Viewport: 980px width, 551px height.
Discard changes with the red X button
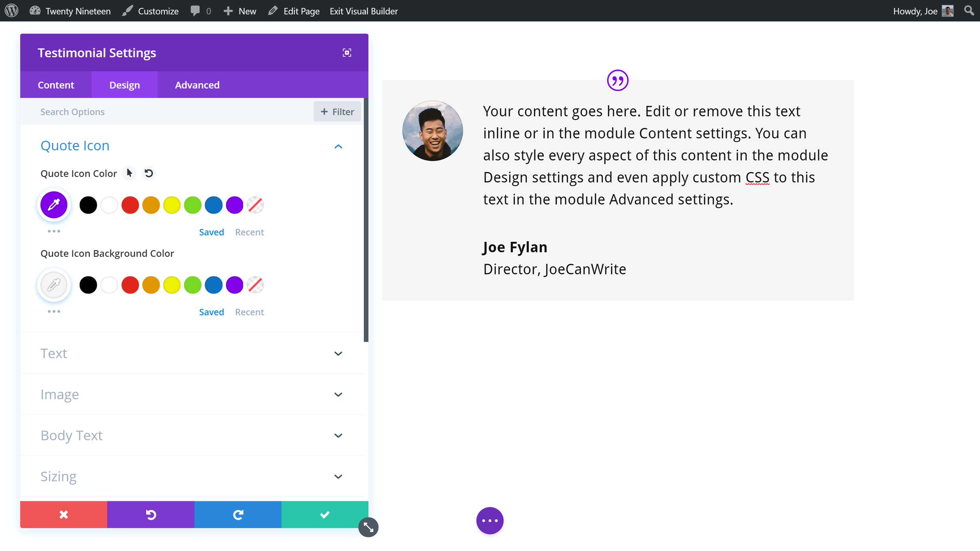tap(64, 514)
